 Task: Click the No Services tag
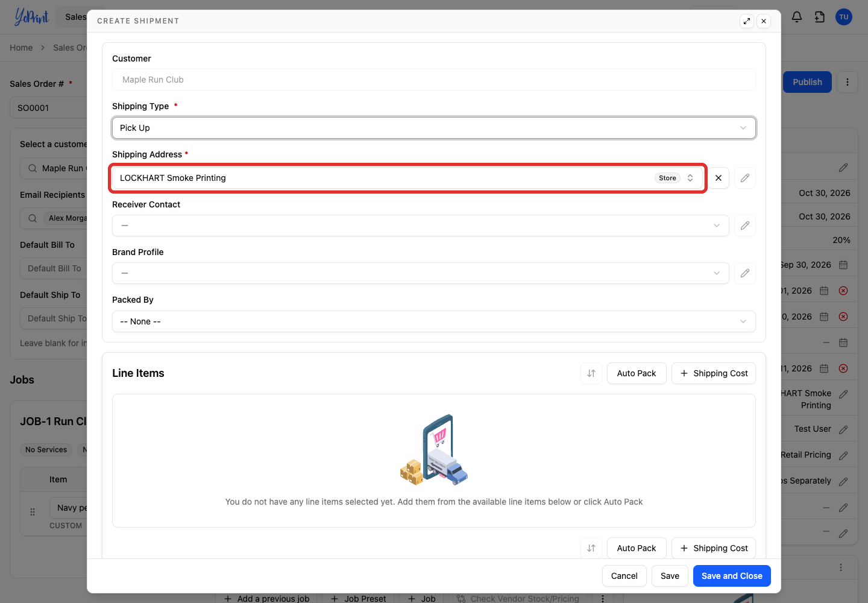point(46,450)
